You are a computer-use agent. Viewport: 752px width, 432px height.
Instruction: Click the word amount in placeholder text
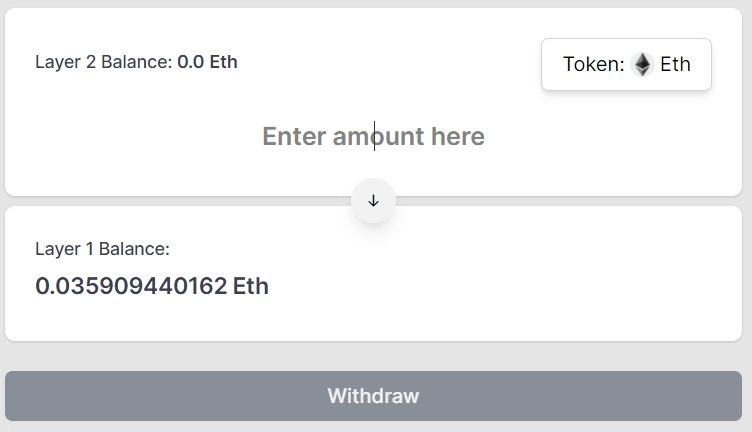(x=378, y=136)
